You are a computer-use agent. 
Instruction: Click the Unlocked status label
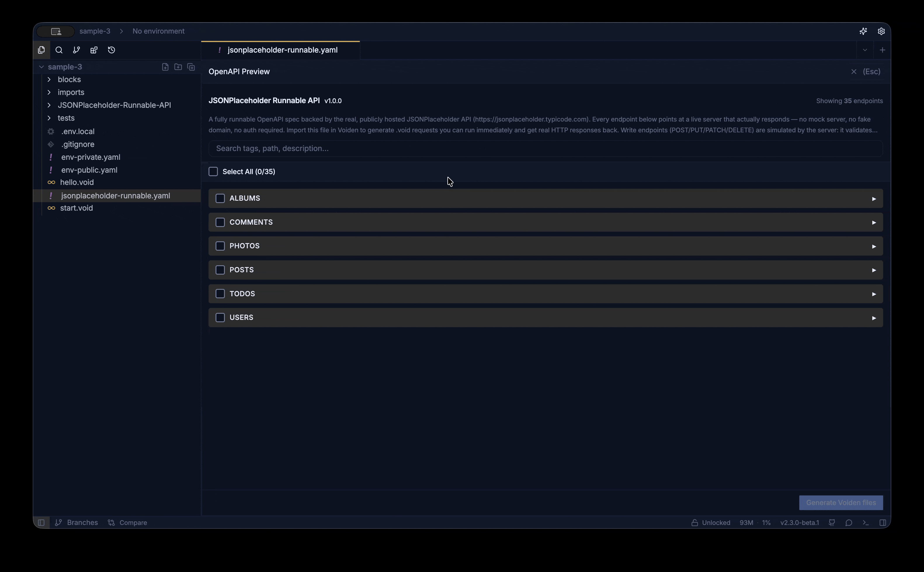716,522
